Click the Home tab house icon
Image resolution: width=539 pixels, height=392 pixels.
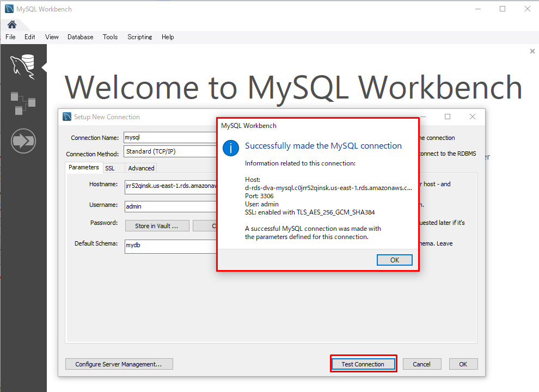point(11,24)
